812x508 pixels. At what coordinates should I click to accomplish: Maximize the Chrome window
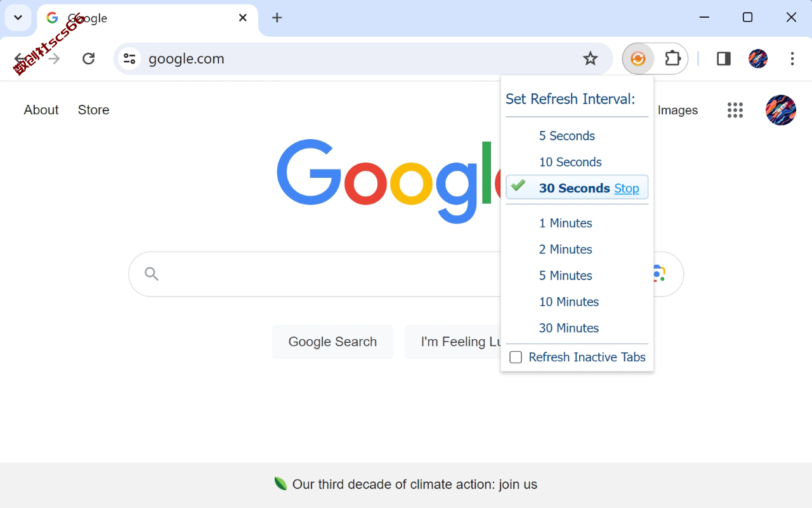[x=747, y=18]
